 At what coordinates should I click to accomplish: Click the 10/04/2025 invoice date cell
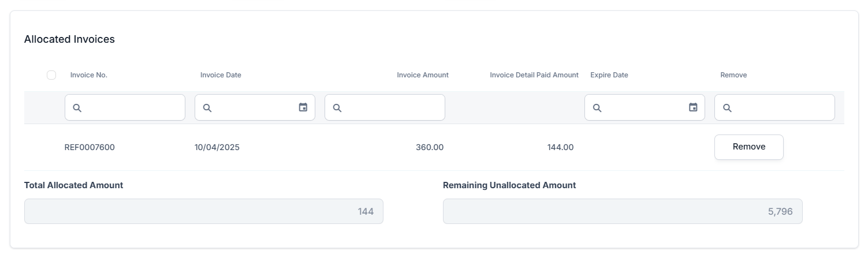tap(217, 147)
